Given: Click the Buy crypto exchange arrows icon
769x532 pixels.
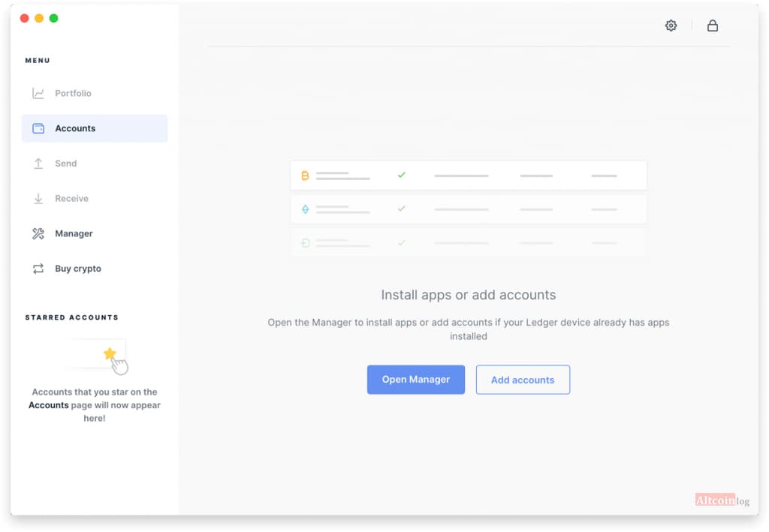Looking at the screenshot, I should [x=38, y=269].
